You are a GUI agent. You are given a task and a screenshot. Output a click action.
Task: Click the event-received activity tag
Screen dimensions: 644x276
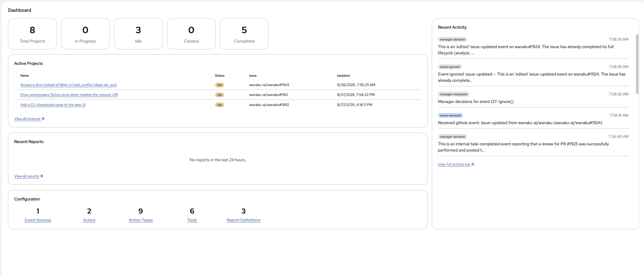click(450, 116)
